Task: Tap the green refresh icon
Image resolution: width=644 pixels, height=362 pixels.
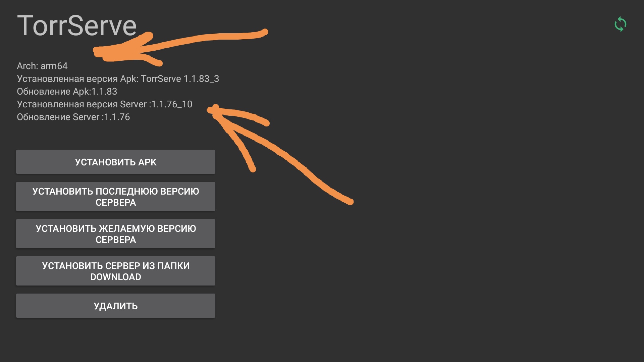Action: 620,24
